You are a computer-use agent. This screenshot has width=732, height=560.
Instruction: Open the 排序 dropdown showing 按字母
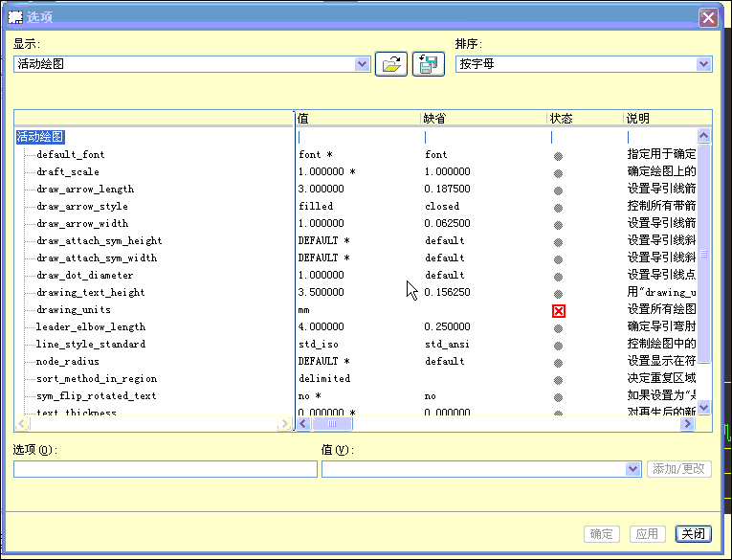coord(703,64)
